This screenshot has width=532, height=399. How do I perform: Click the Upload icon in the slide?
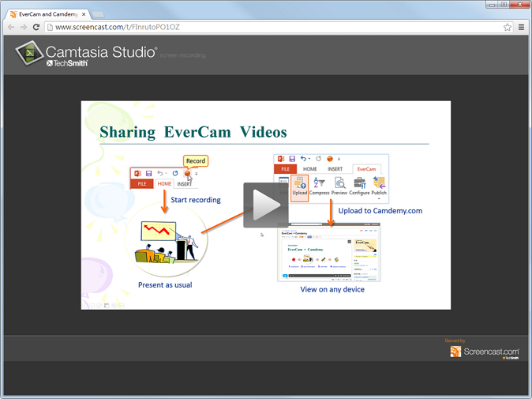pos(300,186)
